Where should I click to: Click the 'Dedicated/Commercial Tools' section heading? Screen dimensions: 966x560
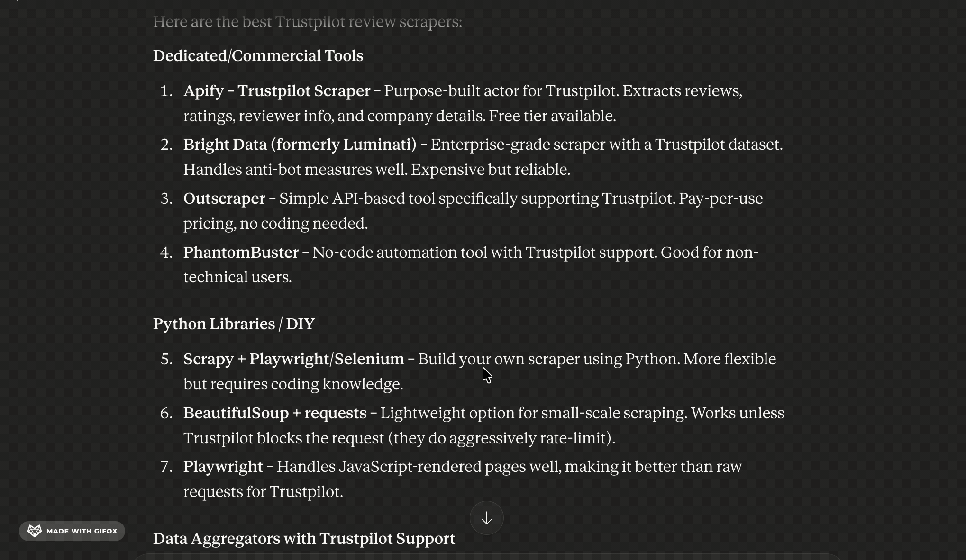click(x=258, y=55)
